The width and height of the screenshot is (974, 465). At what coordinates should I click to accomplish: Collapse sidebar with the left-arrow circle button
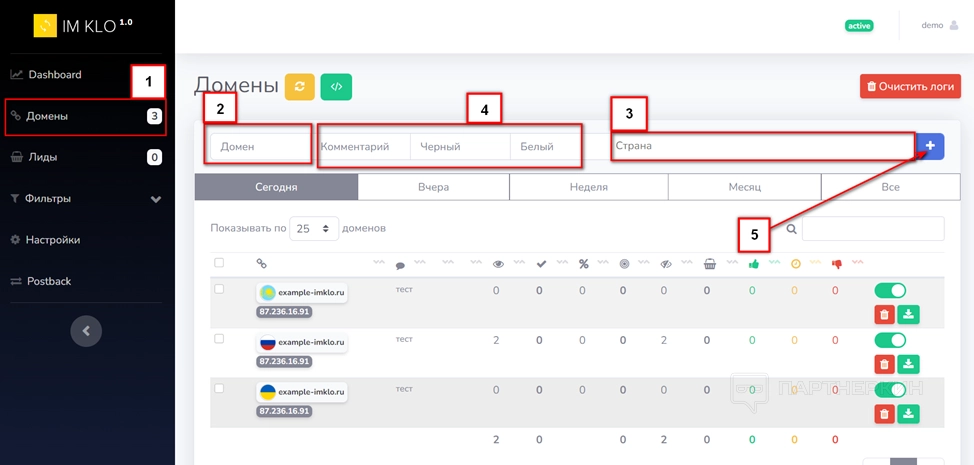tap(86, 331)
